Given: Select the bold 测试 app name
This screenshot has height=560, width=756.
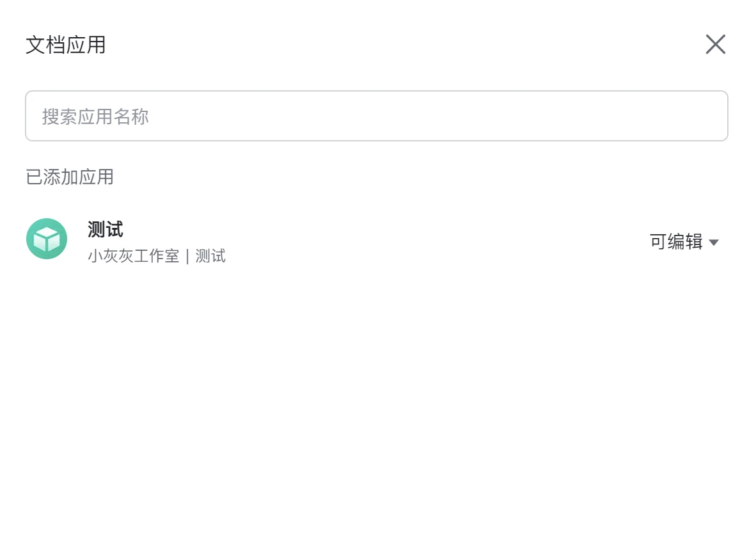Looking at the screenshot, I should coord(106,229).
